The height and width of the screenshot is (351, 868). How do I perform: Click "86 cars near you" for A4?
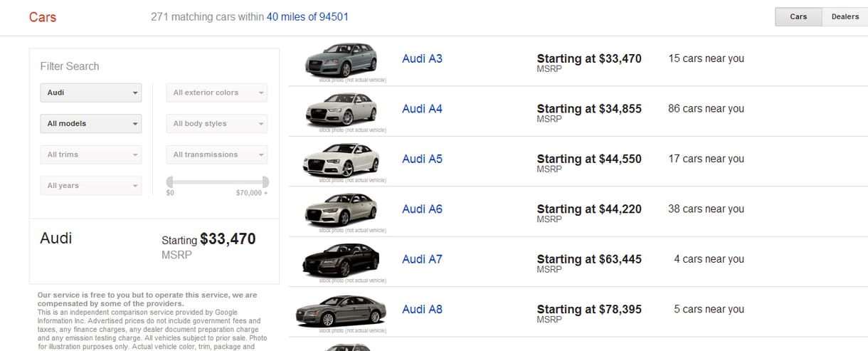tap(706, 109)
